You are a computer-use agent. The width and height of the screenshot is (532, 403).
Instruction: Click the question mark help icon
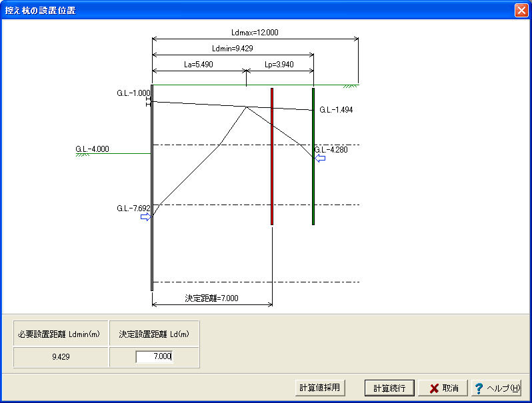point(479,388)
